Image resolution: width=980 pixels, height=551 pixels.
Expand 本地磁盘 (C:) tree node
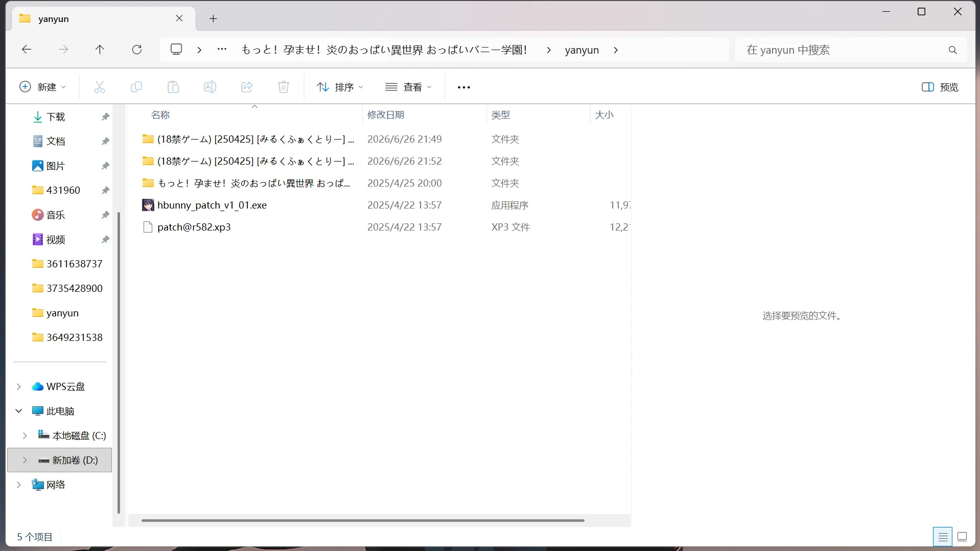tap(25, 435)
